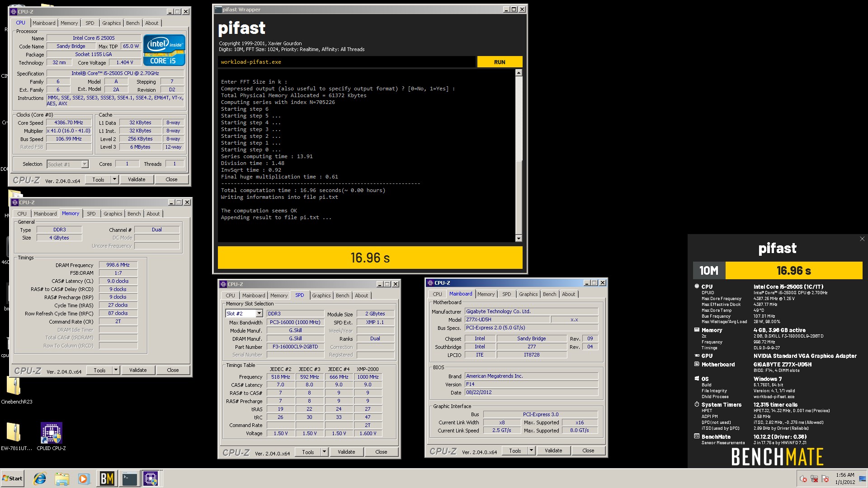Click the Part Number F3-16000CL9-2GBTD field
This screenshot has width=868, height=488.
tap(295, 347)
